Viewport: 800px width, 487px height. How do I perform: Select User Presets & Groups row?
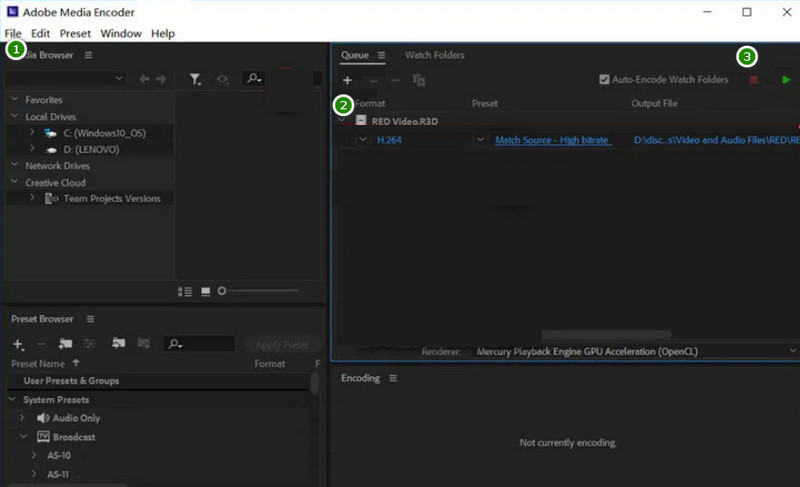click(158, 381)
